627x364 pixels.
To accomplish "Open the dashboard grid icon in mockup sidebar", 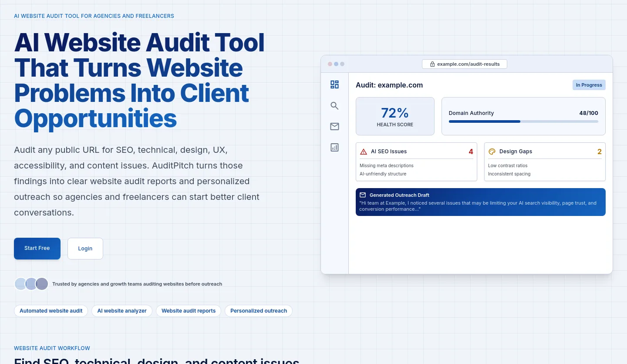I will [x=334, y=84].
